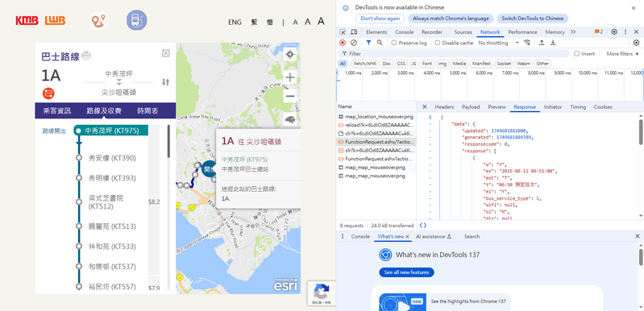Dismiss the DevTools language info bar

633,8
